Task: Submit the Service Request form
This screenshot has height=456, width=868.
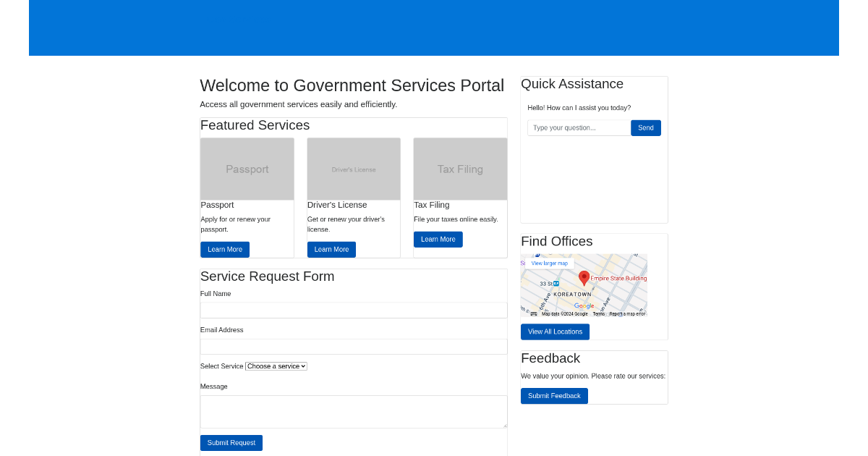Action: click(231, 442)
